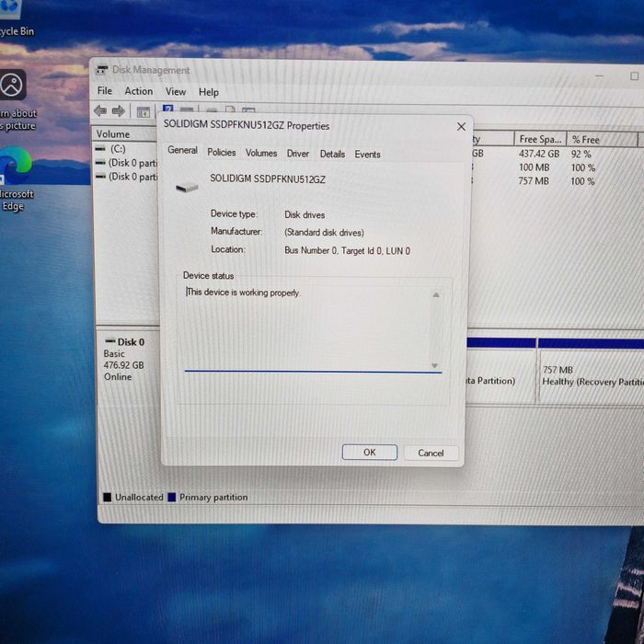Click the Disk Management title bar icon

click(x=101, y=70)
